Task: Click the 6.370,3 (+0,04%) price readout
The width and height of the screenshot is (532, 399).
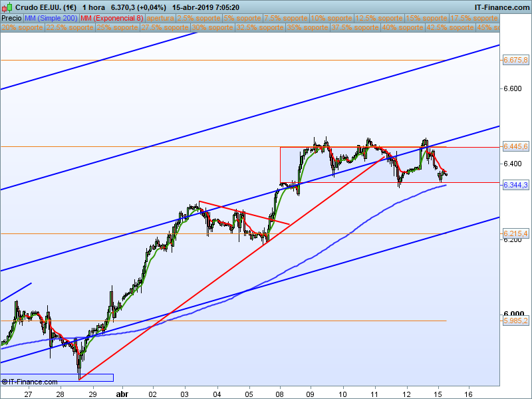Action: [138, 7]
